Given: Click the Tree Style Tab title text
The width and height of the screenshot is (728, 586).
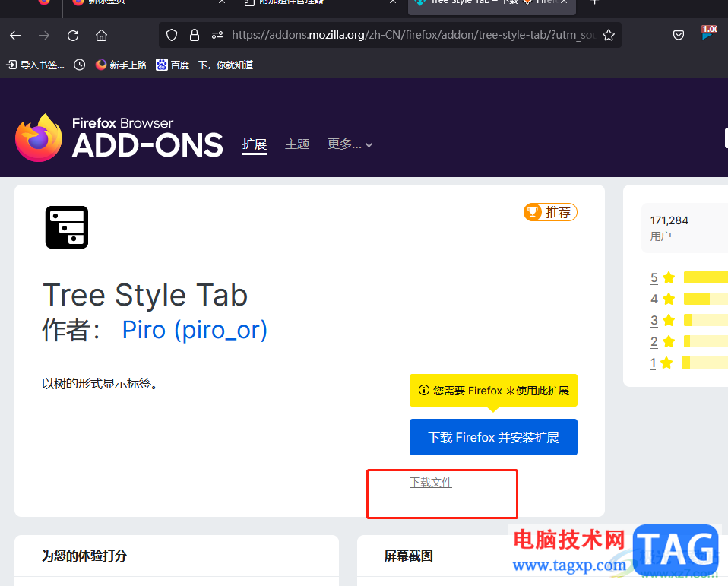Looking at the screenshot, I should (x=145, y=295).
